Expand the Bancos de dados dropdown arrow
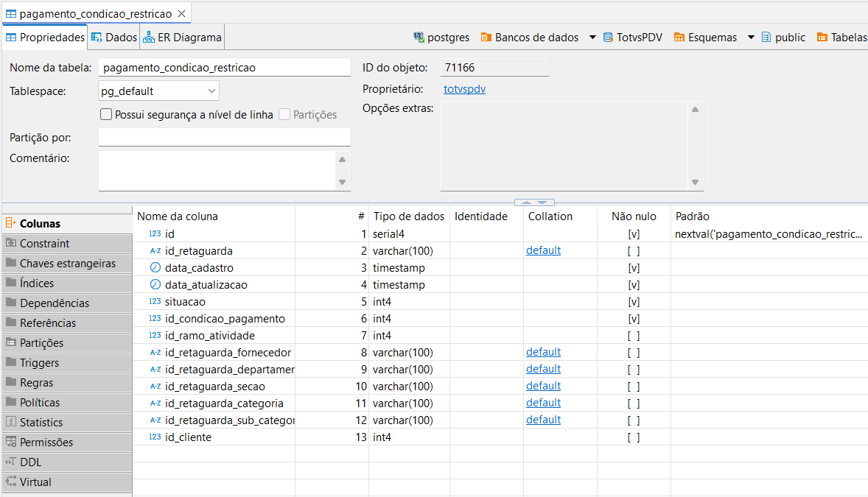The image size is (868, 497). (592, 38)
